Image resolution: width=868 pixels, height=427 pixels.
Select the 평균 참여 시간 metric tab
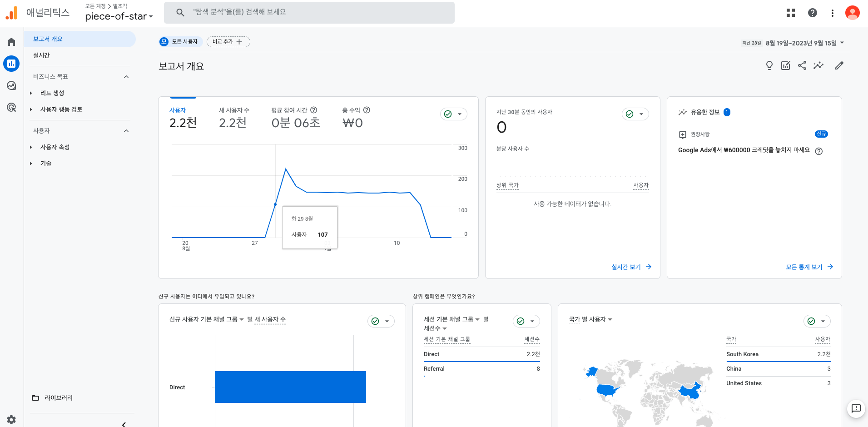click(296, 118)
